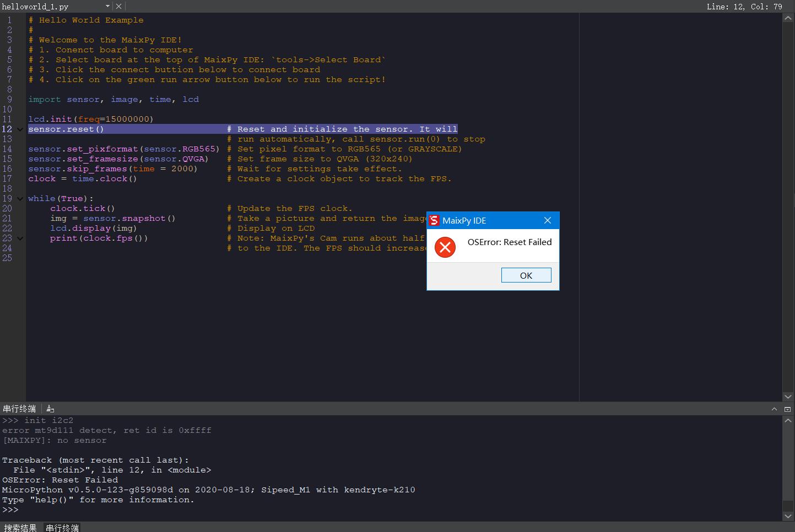795x532 pixels.
Task: Click OK in the MaixPy IDE error dialog
Action: tap(526, 275)
